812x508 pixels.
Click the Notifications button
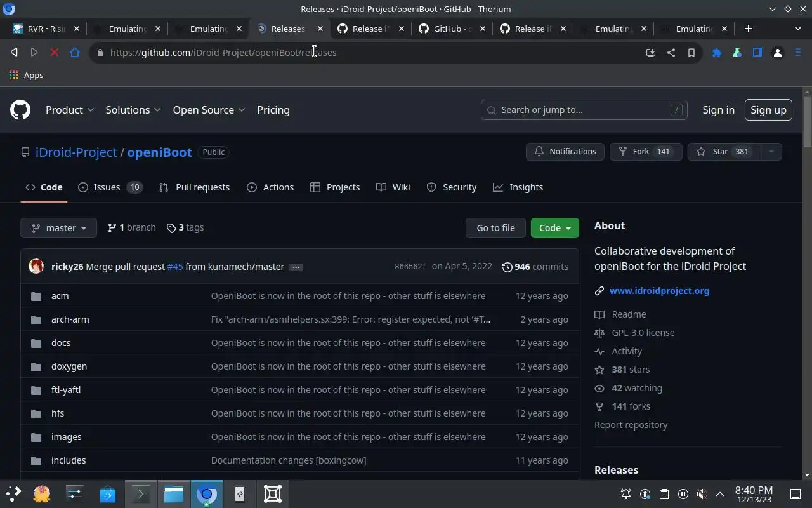(x=565, y=152)
